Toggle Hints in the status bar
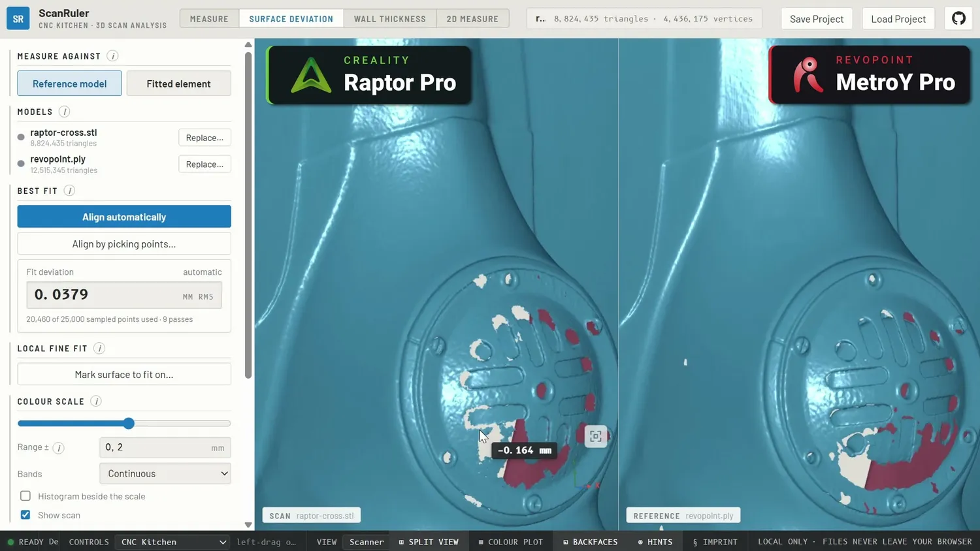 coord(655,542)
